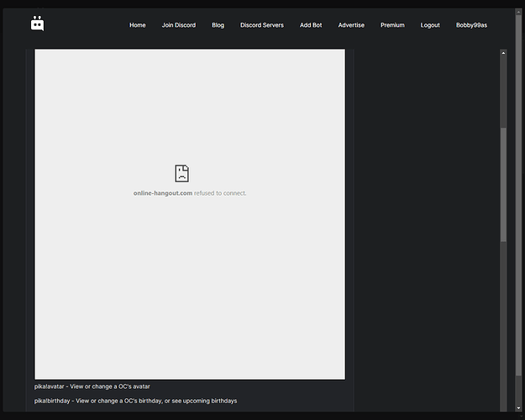525x420 pixels.
Task: Click the sad page error icon
Action: (x=181, y=173)
